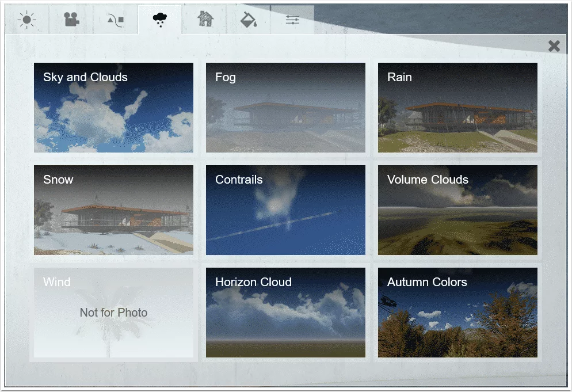
Task: Open the sliders advanced settings tab
Action: [x=292, y=20]
